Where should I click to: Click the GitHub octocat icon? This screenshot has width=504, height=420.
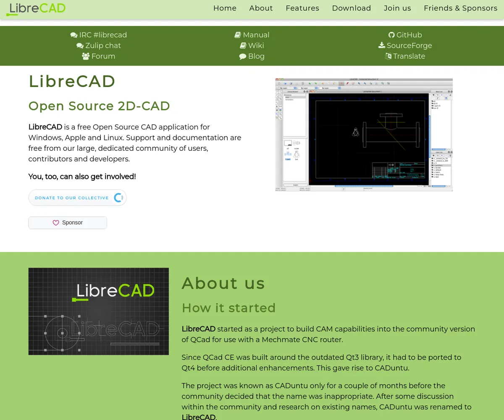391,35
